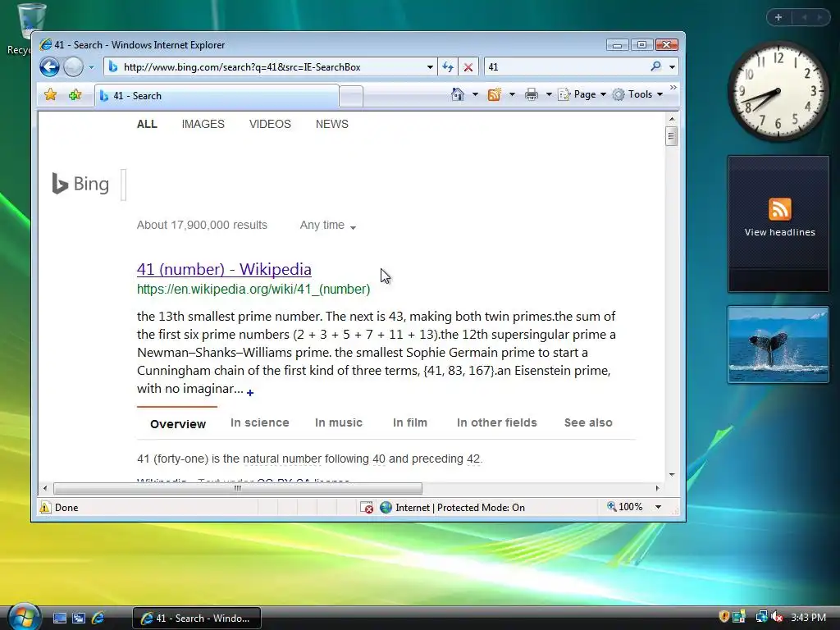Open the Favorites Center star icon
Viewport: 840px width, 630px height.
[x=50, y=95]
